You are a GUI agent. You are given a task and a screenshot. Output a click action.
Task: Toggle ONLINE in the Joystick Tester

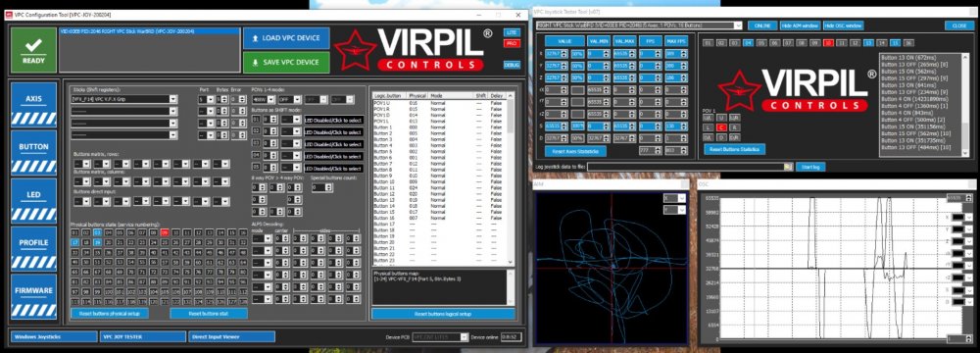(761, 25)
